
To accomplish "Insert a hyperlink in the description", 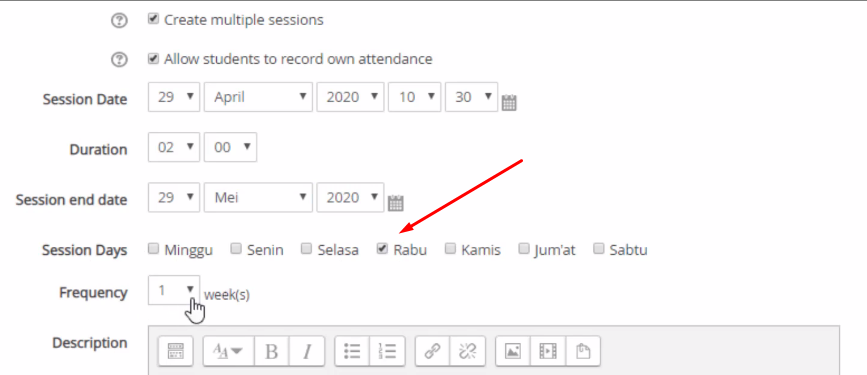I will (432, 351).
